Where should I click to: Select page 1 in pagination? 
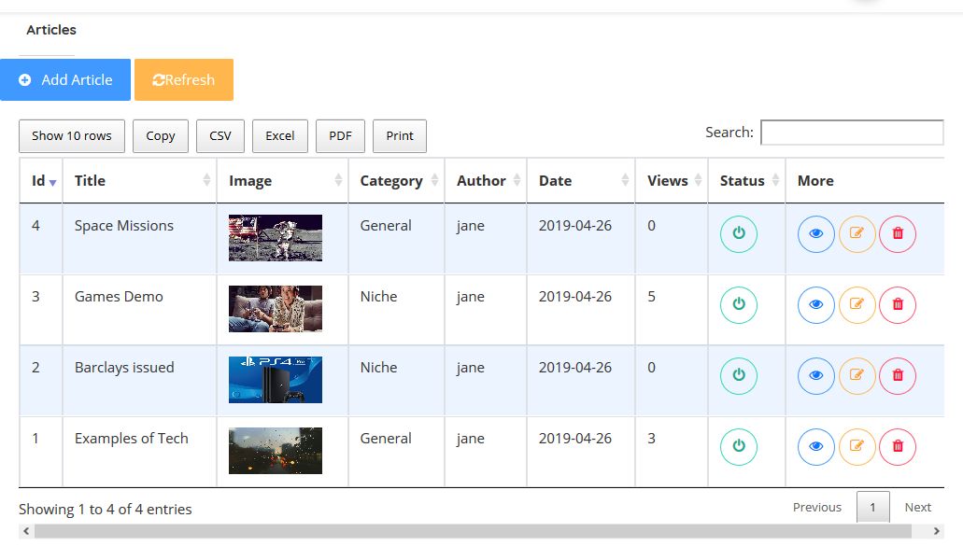(x=872, y=508)
